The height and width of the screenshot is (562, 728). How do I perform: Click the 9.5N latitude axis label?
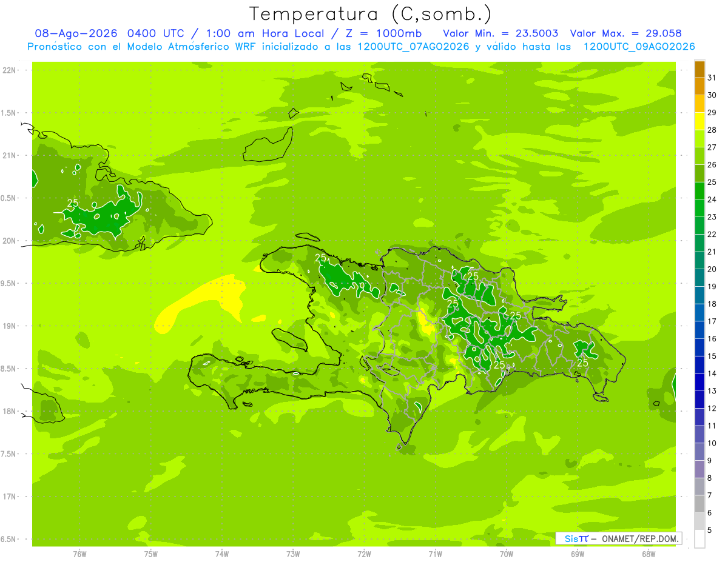click(x=9, y=283)
